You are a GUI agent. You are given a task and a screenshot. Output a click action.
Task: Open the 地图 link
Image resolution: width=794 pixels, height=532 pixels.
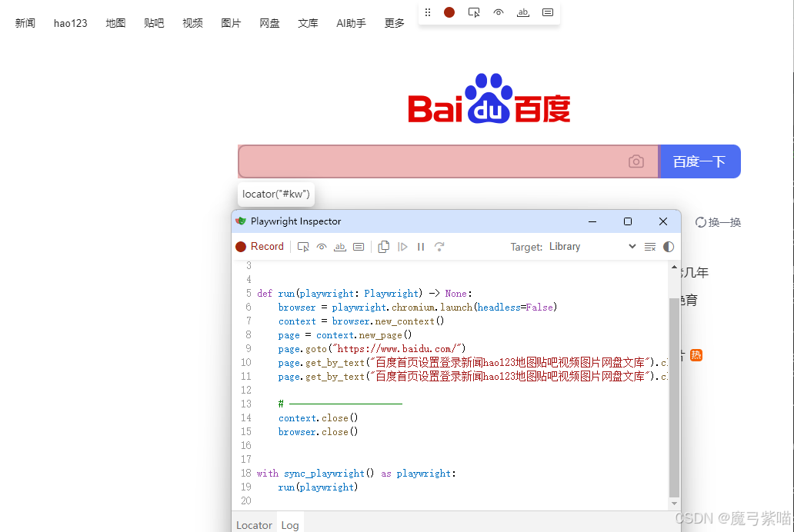115,23
